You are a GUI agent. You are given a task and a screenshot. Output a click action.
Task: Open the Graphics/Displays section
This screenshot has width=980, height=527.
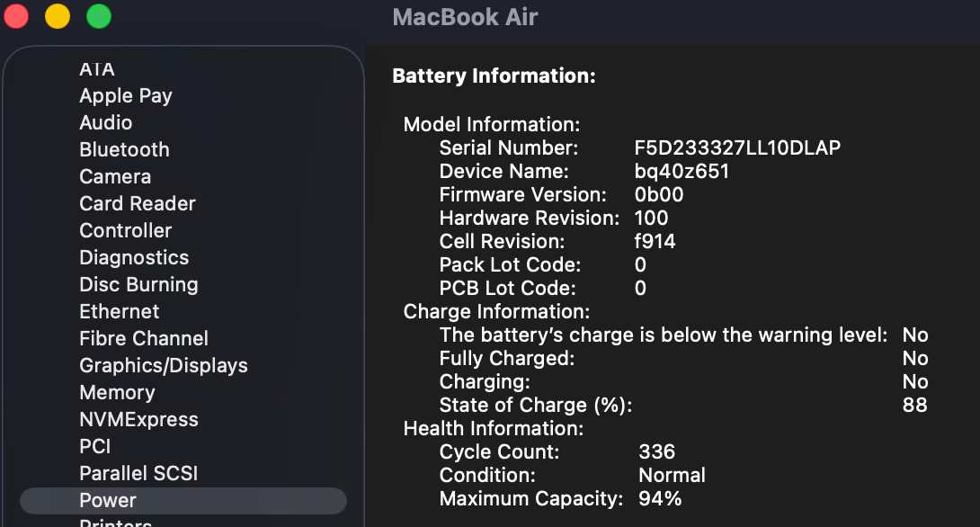click(163, 365)
